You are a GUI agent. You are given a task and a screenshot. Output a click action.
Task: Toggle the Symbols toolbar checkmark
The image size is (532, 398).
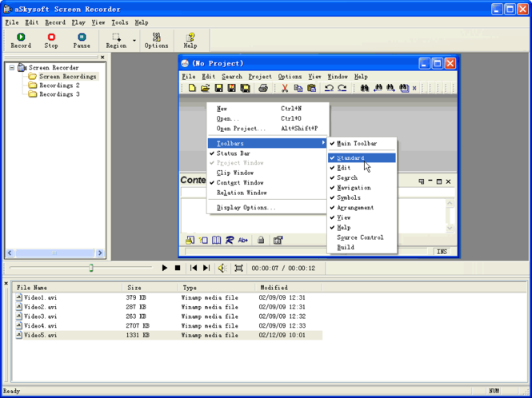(x=362, y=197)
